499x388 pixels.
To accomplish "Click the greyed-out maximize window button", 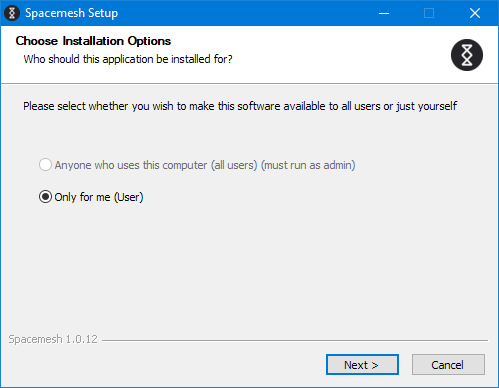I will [429, 13].
